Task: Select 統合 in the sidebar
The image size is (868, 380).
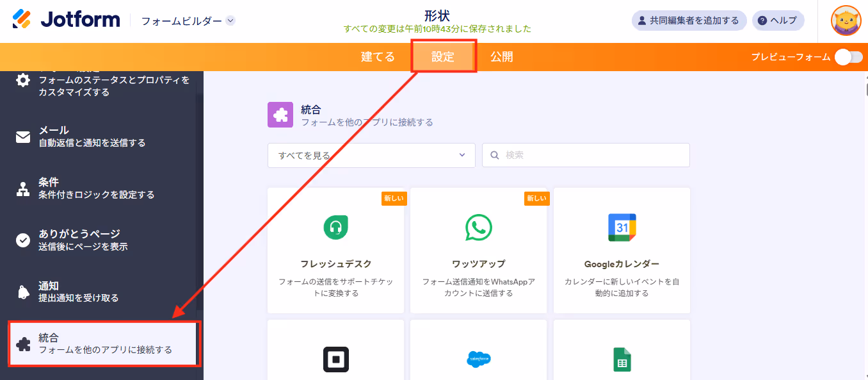Action: pyautogui.click(x=102, y=344)
